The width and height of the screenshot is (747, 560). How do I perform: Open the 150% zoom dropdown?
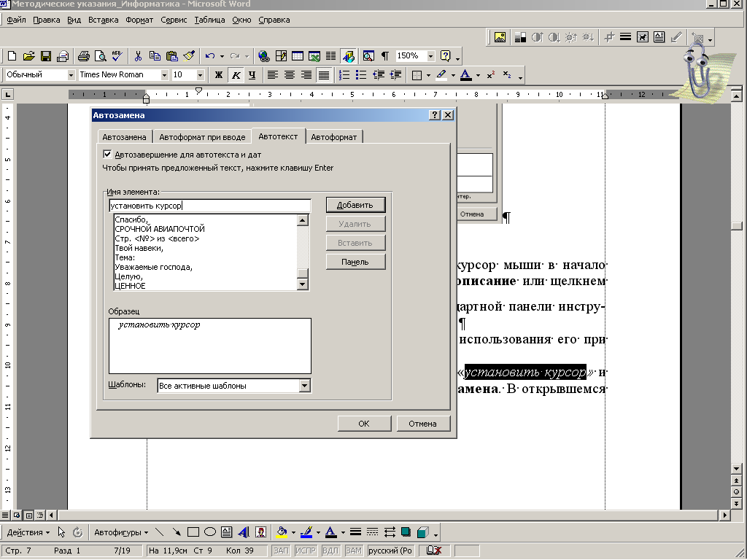(x=430, y=56)
